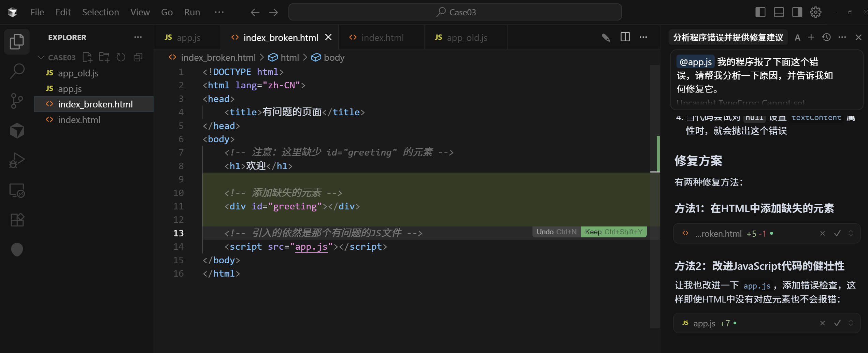The width and height of the screenshot is (868, 353).
Task: Expand the app.js +7 change block
Action: (851, 323)
